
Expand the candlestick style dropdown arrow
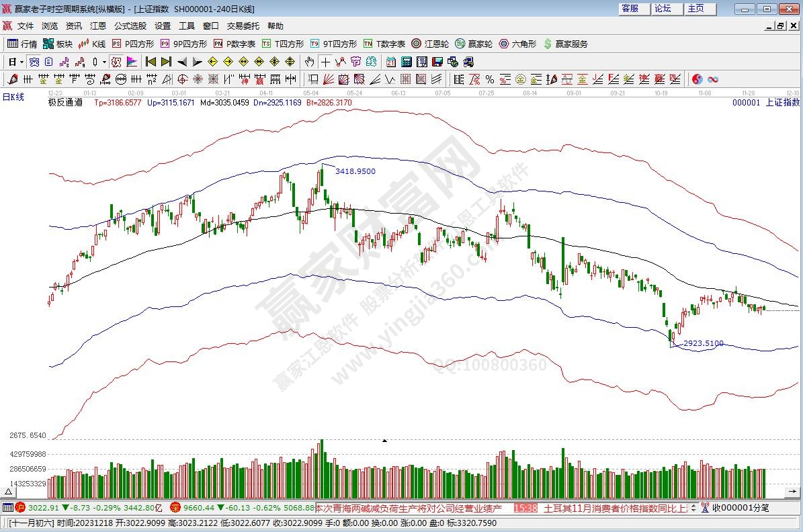[104, 62]
